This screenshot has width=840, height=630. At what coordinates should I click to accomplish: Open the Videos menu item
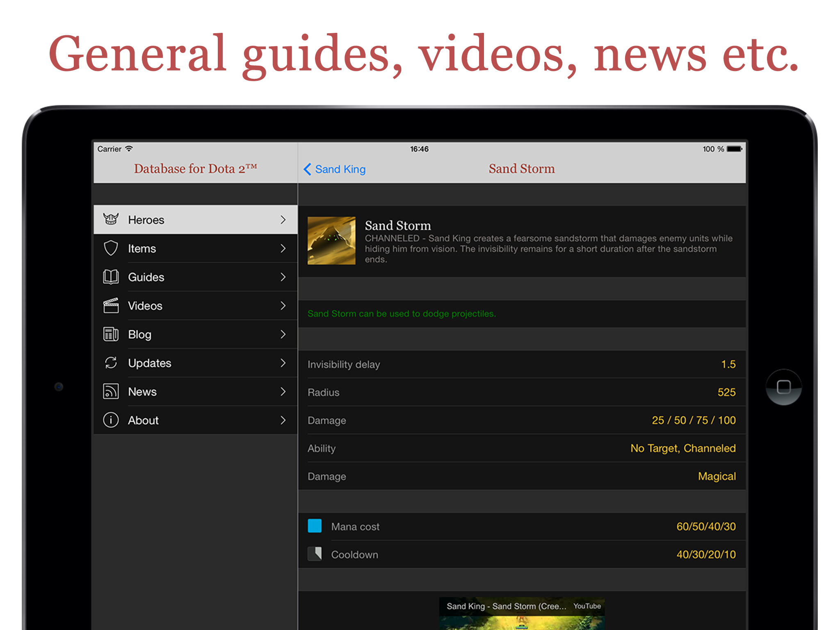point(196,306)
